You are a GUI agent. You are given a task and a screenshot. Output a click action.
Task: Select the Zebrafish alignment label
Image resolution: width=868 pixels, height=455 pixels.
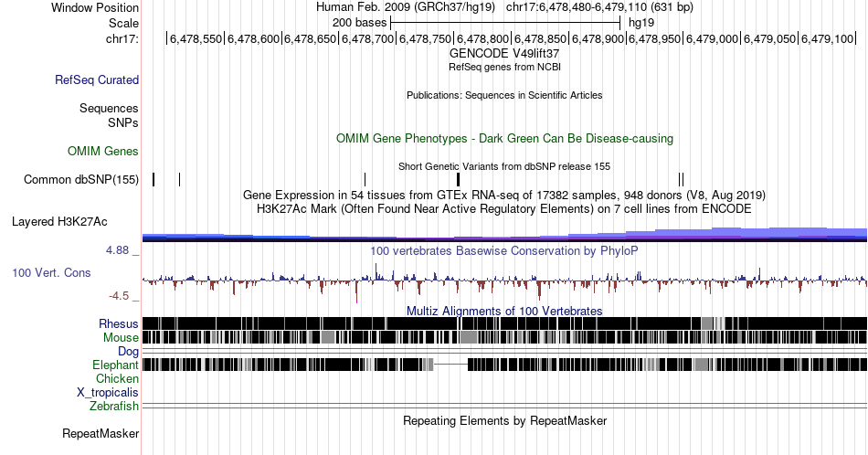pyautogui.click(x=114, y=407)
